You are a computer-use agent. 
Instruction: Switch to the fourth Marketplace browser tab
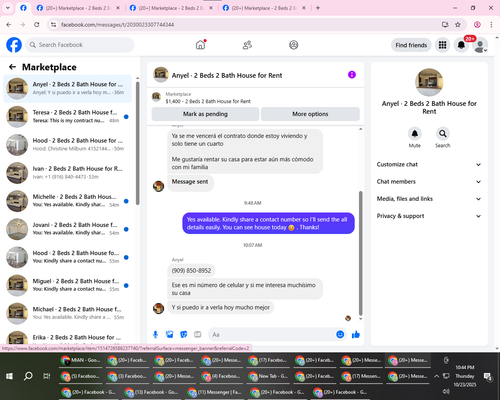tap(264, 8)
